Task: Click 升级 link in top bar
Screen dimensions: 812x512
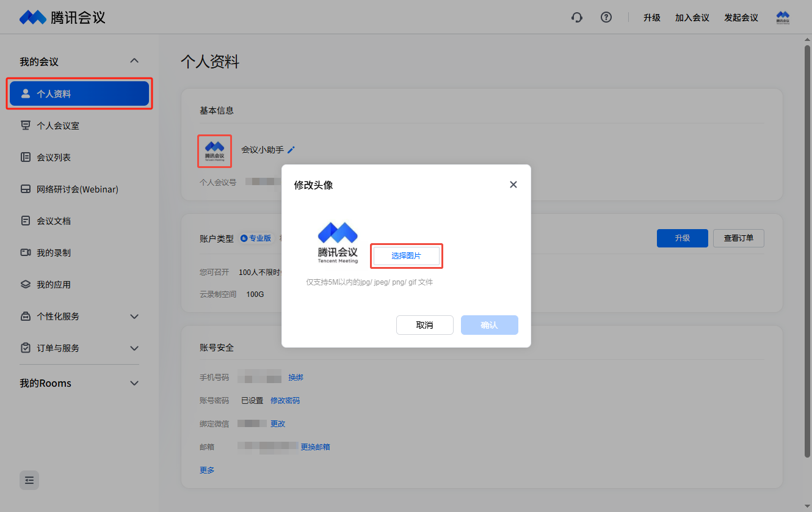Action: pyautogui.click(x=652, y=18)
